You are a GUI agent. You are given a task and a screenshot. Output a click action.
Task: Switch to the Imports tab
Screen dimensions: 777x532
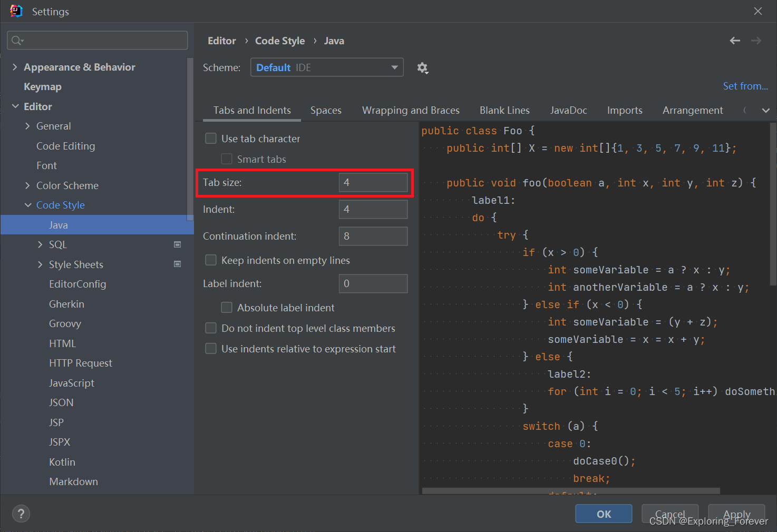click(625, 110)
